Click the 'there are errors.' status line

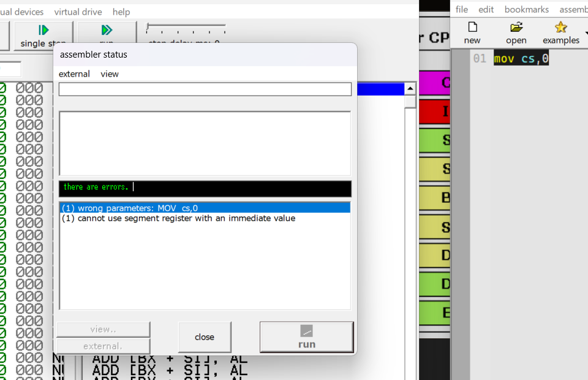(x=205, y=189)
